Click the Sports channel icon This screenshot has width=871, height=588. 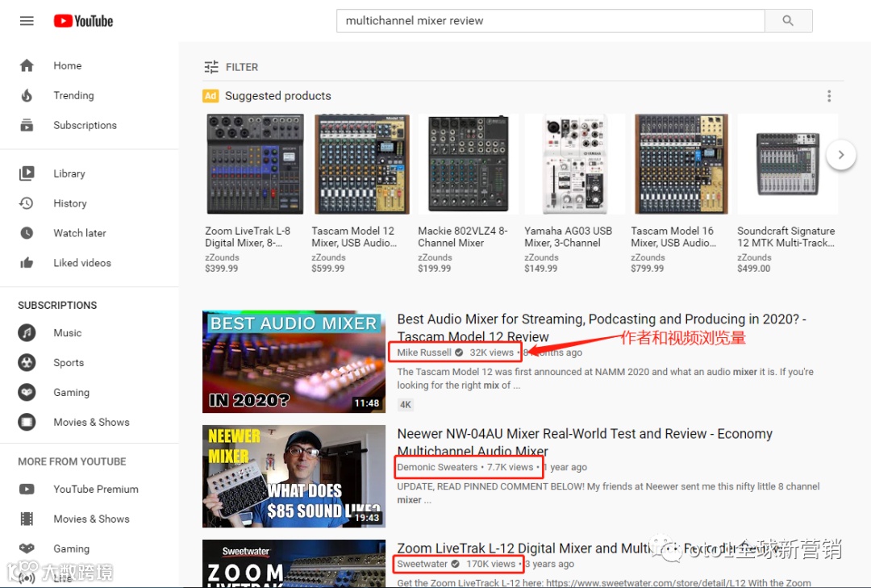[x=27, y=362]
